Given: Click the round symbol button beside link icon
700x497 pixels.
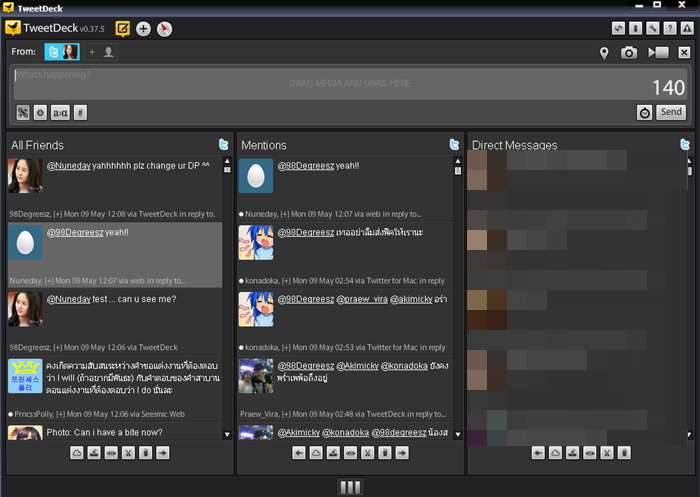Looking at the screenshot, I should point(40,113).
